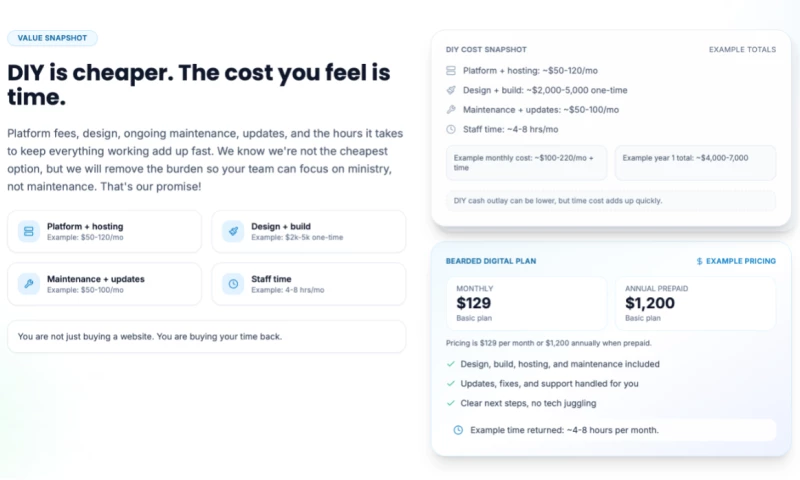The image size is (800, 480).
Task: Click the Example year 1 total box
Action: coord(695,163)
